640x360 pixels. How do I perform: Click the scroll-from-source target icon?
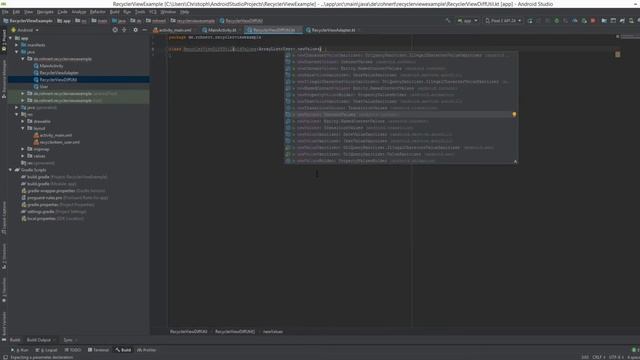(115, 30)
